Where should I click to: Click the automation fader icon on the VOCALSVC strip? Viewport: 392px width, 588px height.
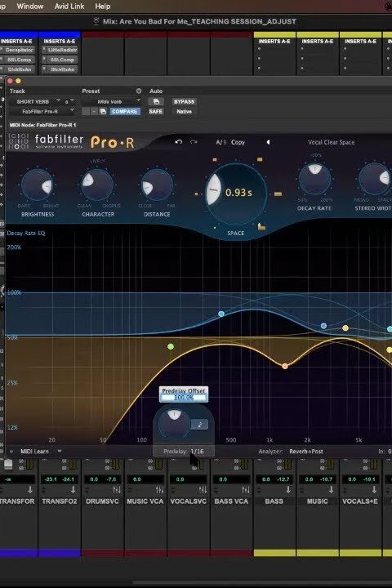tap(203, 490)
